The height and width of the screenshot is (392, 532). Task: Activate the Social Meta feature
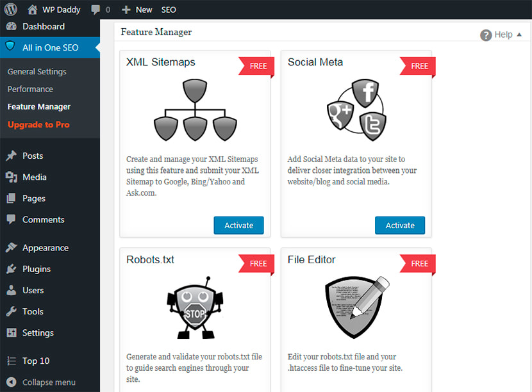(x=400, y=225)
